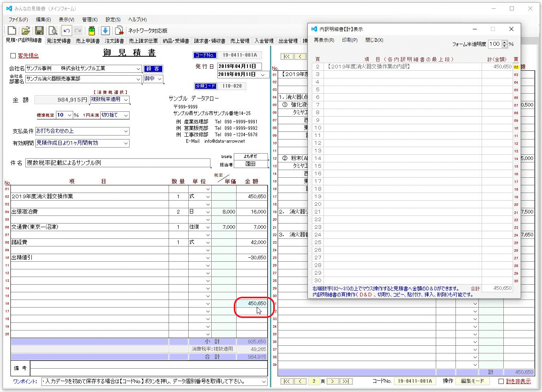Click the 備考 remarks field

pos(149,368)
